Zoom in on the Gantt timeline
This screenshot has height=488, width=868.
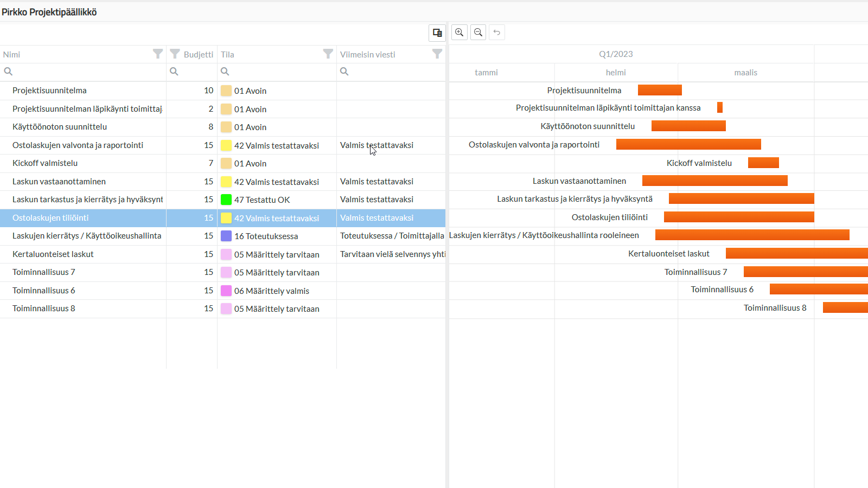pyautogui.click(x=459, y=32)
